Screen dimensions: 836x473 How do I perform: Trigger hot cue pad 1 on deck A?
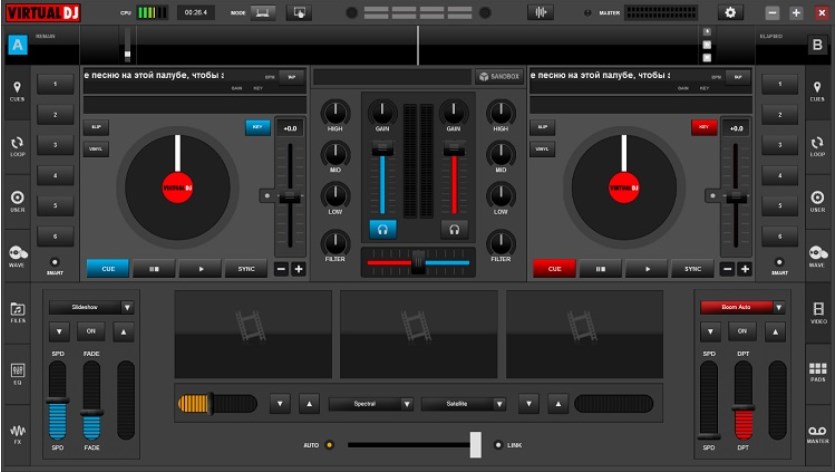[x=55, y=84]
